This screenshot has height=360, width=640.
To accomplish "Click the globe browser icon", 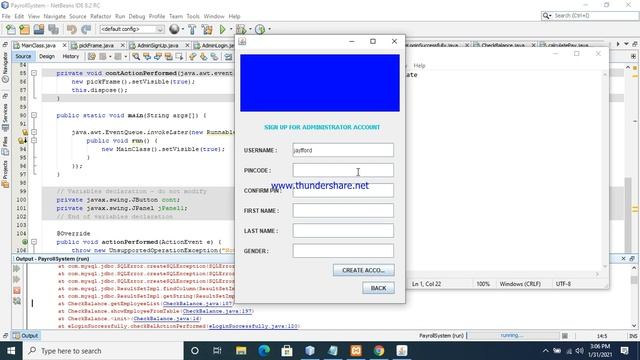I will [x=174, y=29].
